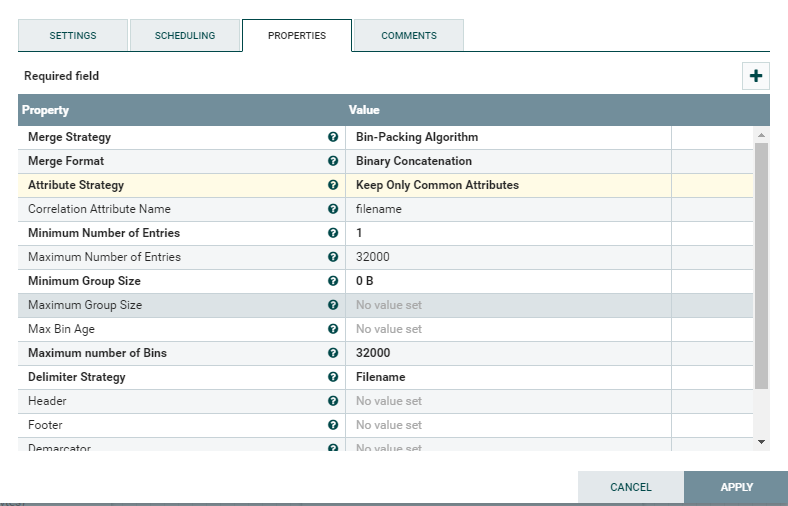
Task: Edit Bin-Packing Algorithm merge strategy value
Action: click(x=508, y=137)
